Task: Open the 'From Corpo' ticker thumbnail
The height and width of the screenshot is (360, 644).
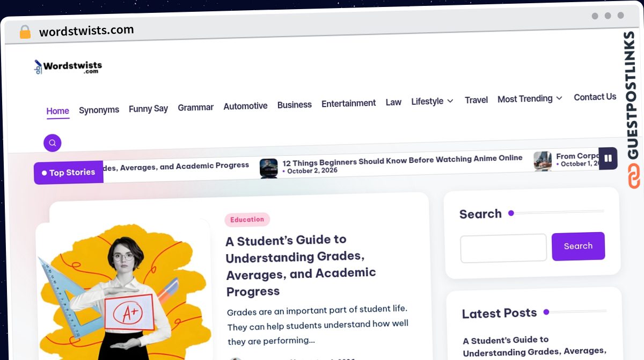Action: [x=543, y=161]
